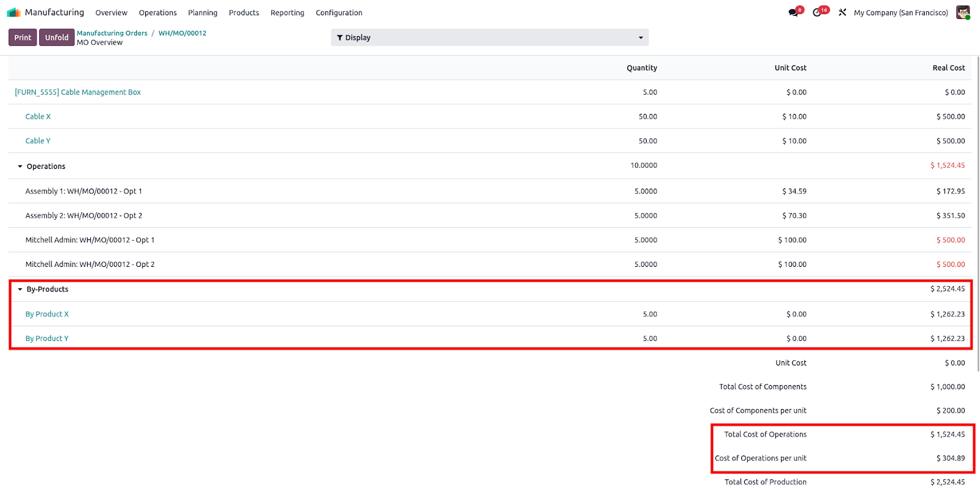Open the Planning menu
The height and width of the screenshot is (491, 980).
(202, 13)
